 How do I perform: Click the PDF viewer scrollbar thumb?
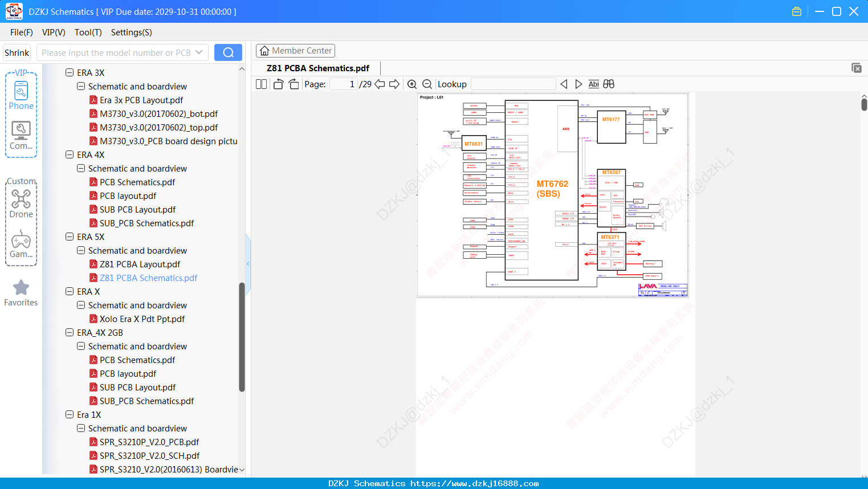[x=864, y=104]
